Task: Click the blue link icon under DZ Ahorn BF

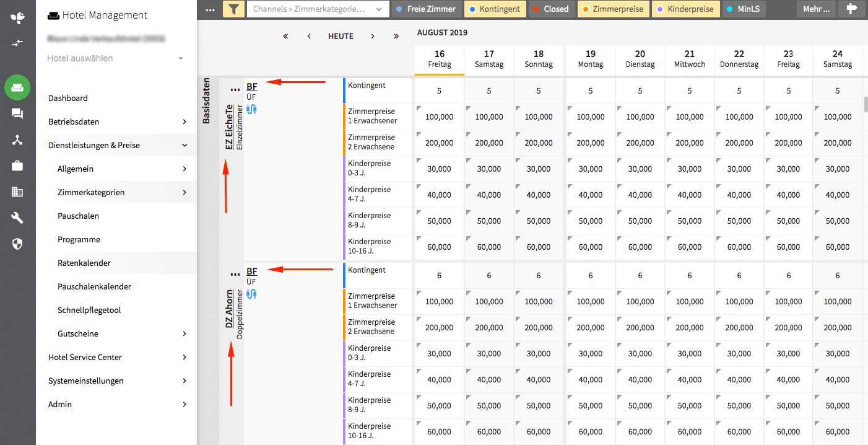Action: 251,294
